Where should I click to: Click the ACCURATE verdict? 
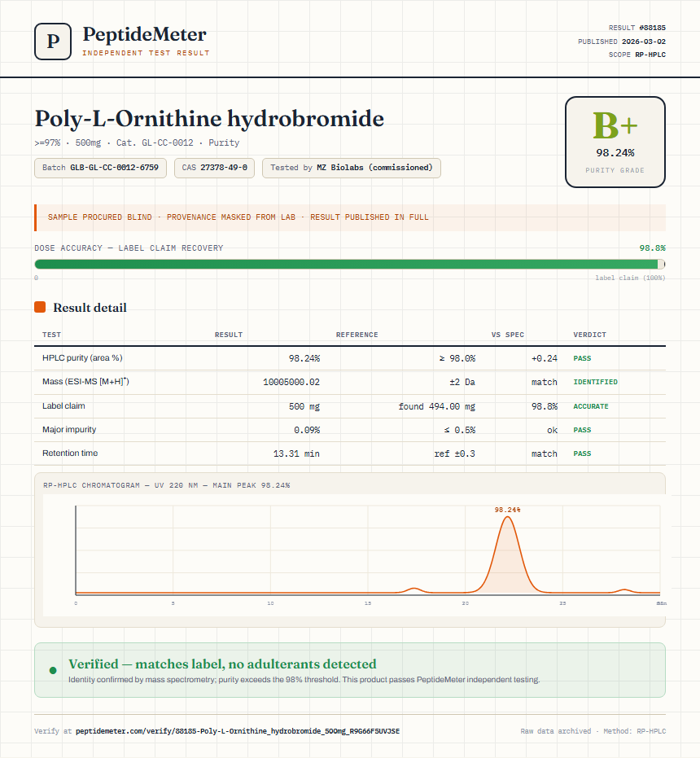[591, 406]
